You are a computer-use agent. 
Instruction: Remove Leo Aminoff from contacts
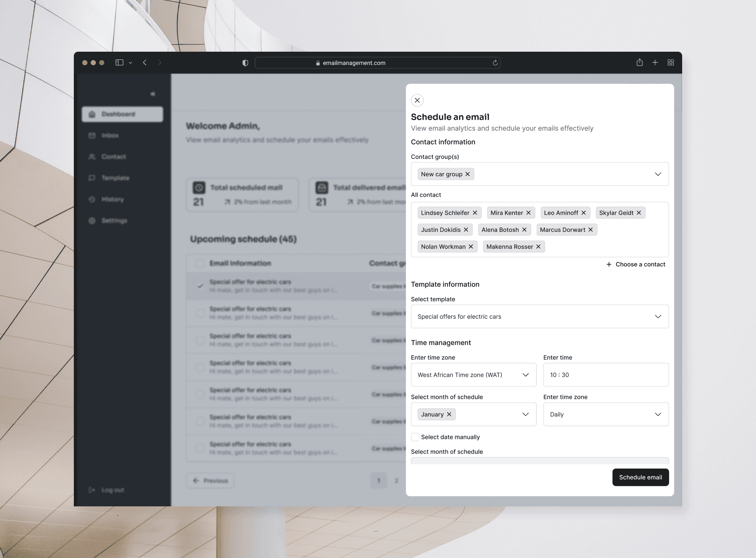pyautogui.click(x=584, y=213)
